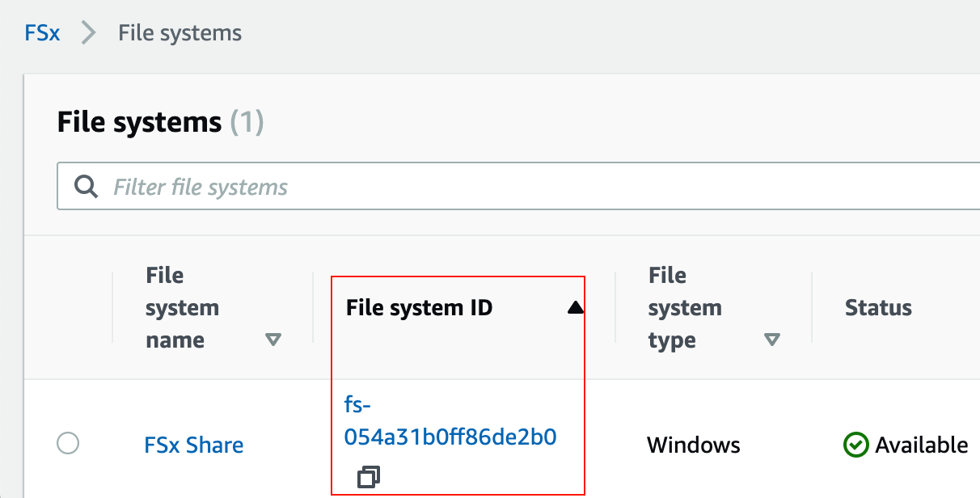Image resolution: width=980 pixels, height=498 pixels.
Task: Click the Status column header
Action: 878,307
